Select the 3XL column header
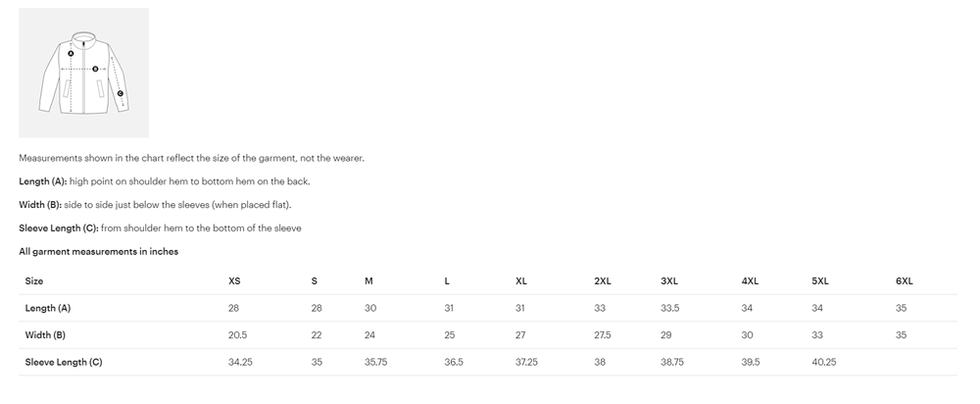This screenshot has height=404, width=980. (x=669, y=280)
